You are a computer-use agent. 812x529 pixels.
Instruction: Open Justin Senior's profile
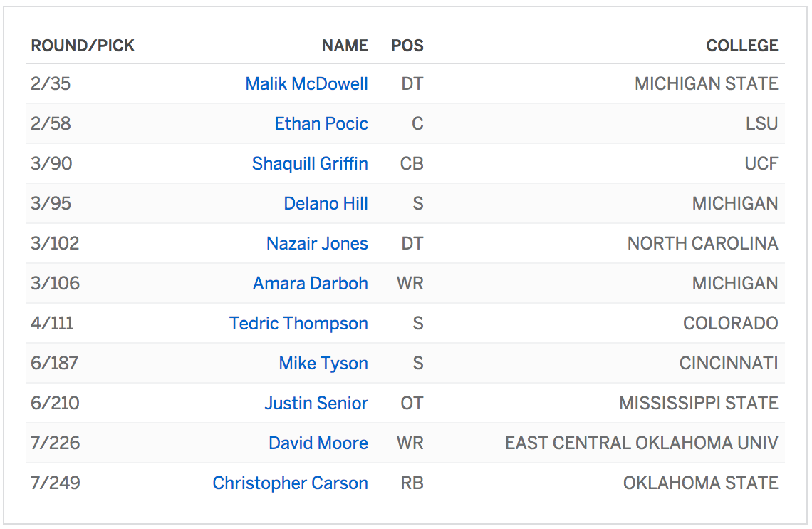click(316, 404)
